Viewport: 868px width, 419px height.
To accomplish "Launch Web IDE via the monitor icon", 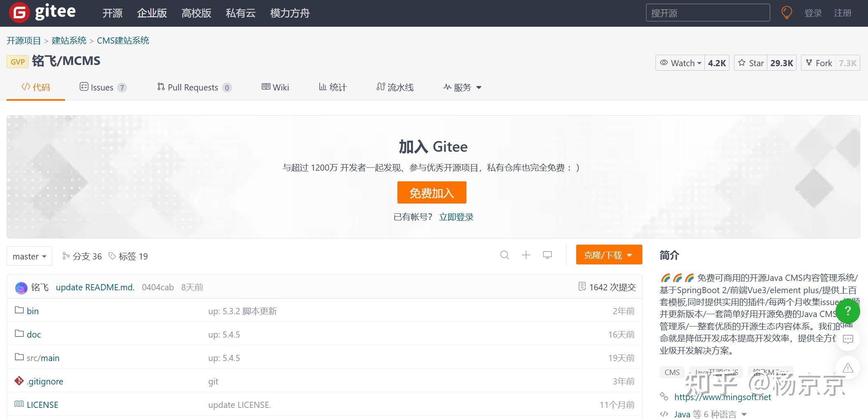I will click(547, 255).
